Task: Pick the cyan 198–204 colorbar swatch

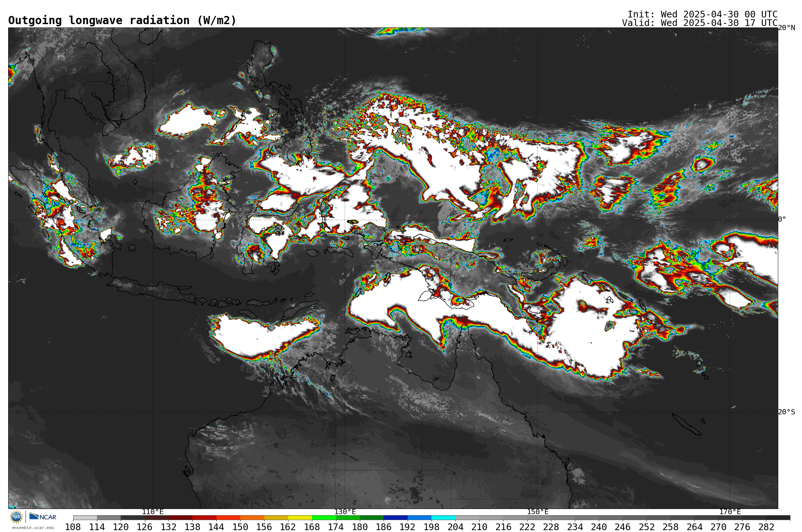Action: tap(443, 518)
